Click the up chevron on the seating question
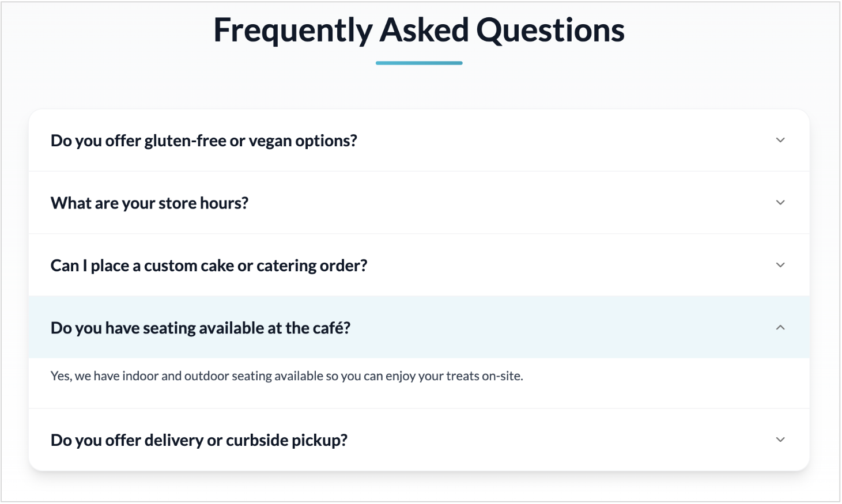The height and width of the screenshot is (504, 842). coord(780,328)
